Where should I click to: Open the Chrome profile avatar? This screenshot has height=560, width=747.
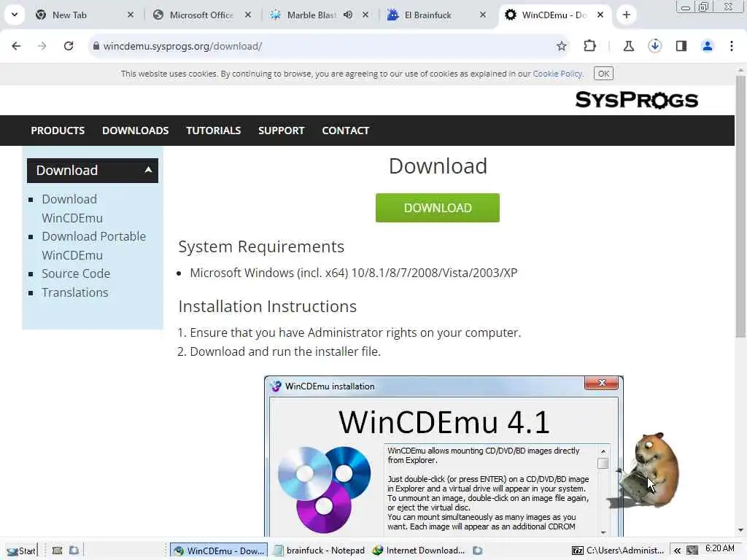(708, 46)
